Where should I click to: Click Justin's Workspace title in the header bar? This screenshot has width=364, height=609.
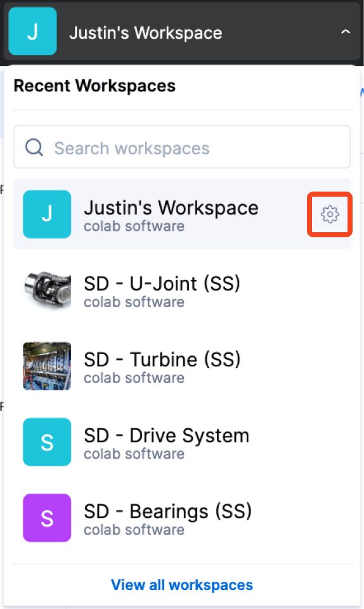pos(145,32)
